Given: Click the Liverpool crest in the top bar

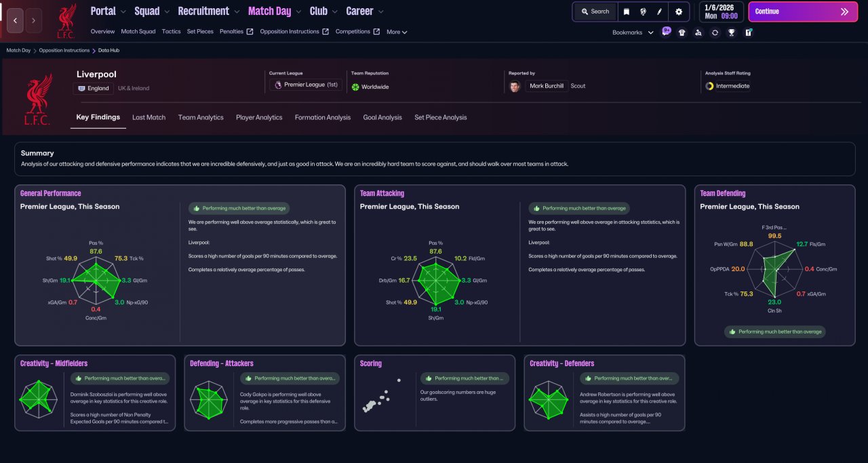Looking at the screenshot, I should click(x=66, y=20).
